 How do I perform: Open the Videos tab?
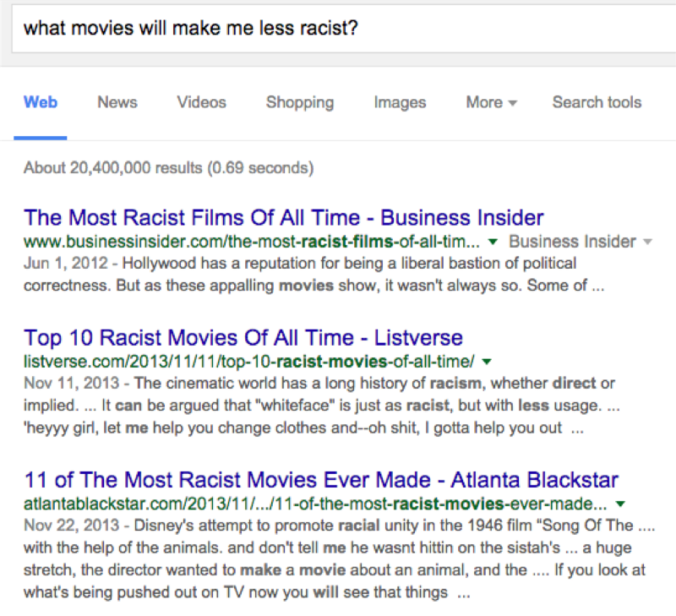click(201, 102)
